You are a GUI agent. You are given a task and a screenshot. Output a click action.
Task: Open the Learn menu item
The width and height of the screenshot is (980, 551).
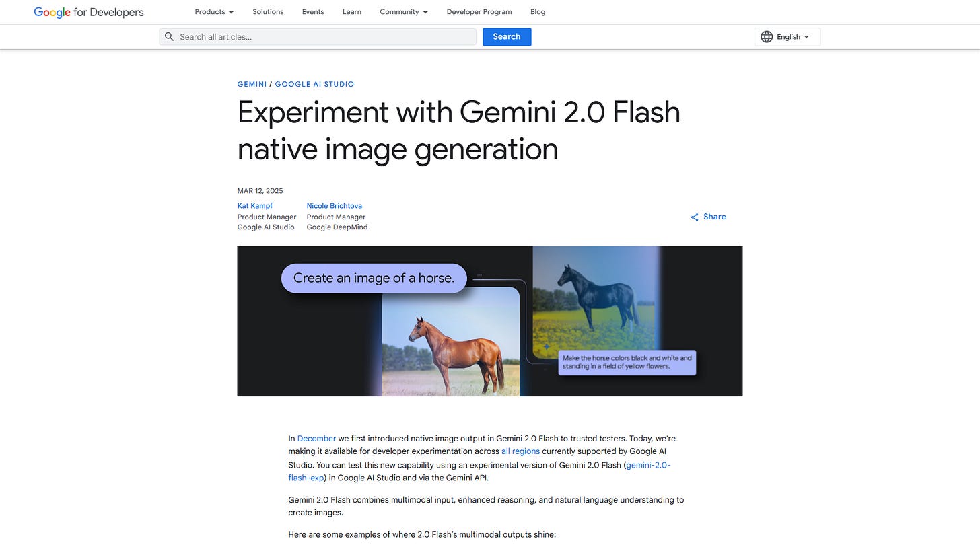(x=352, y=12)
